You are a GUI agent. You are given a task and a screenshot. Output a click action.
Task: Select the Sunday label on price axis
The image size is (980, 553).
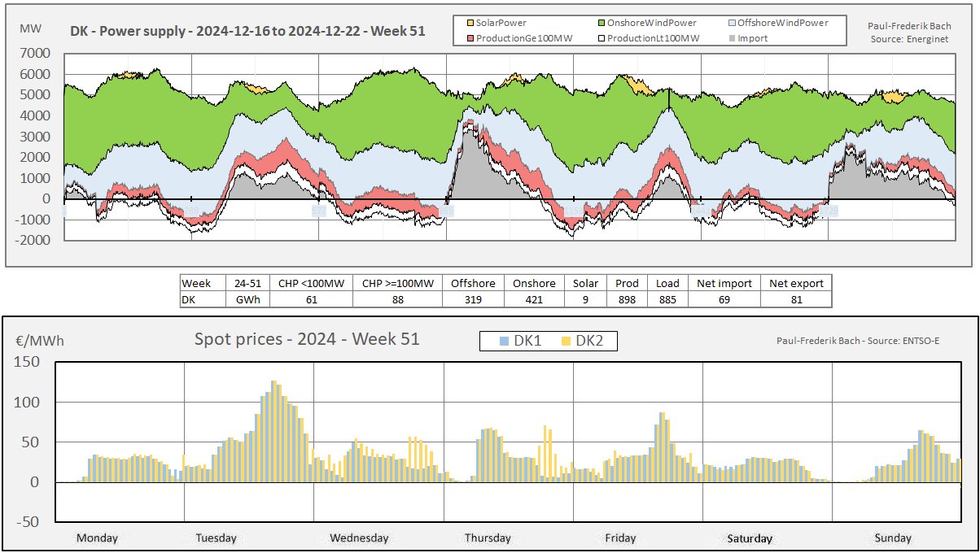tap(893, 538)
